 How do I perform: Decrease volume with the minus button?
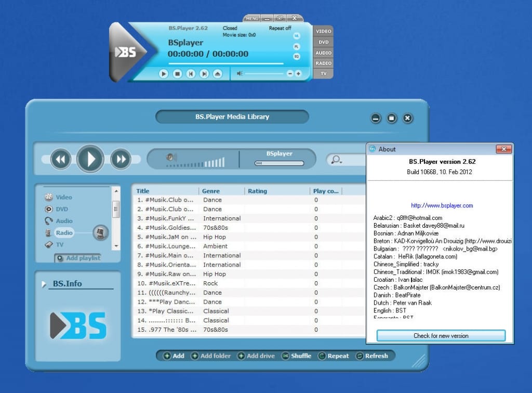click(290, 73)
